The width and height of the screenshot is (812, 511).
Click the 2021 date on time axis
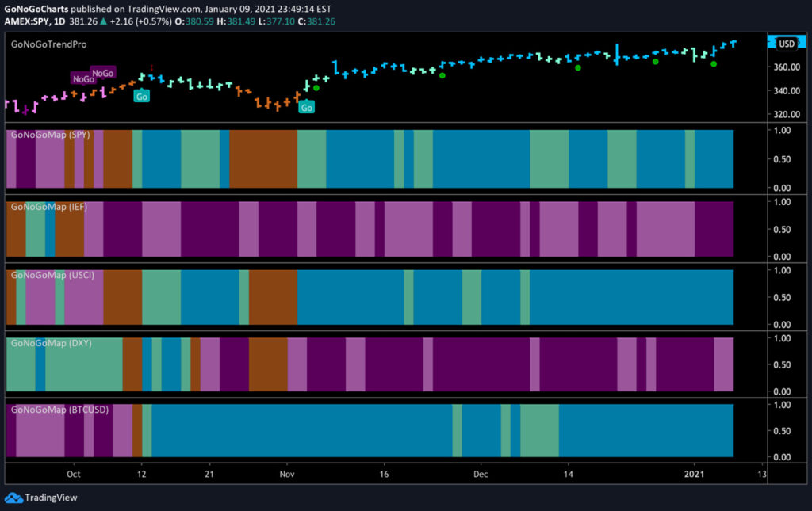(694, 474)
